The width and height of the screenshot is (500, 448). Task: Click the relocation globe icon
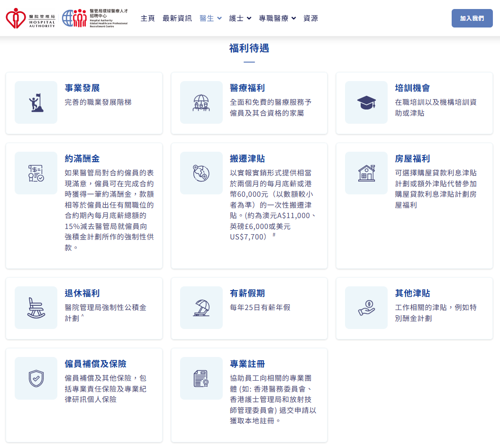[x=201, y=173]
